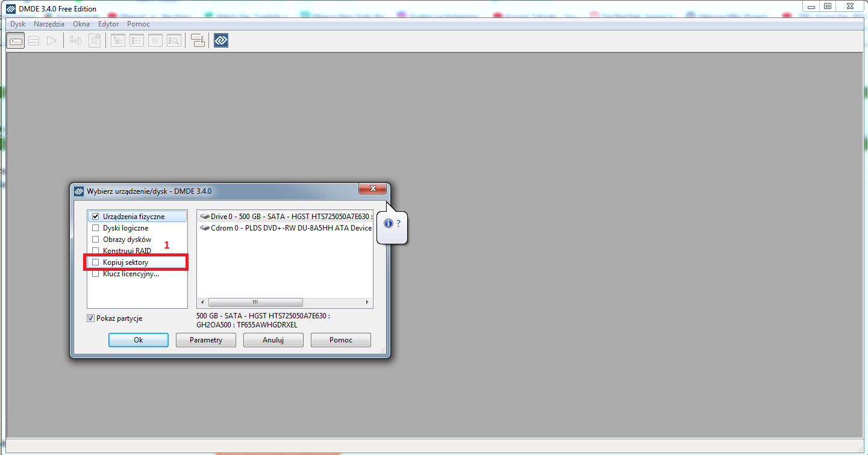Screen dimensions: 868x455
Task: Maximize the DMDE main window
Action: coord(828,6)
